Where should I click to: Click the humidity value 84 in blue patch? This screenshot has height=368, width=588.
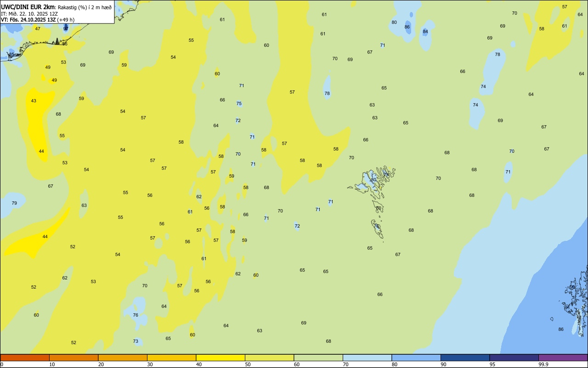coord(425,32)
